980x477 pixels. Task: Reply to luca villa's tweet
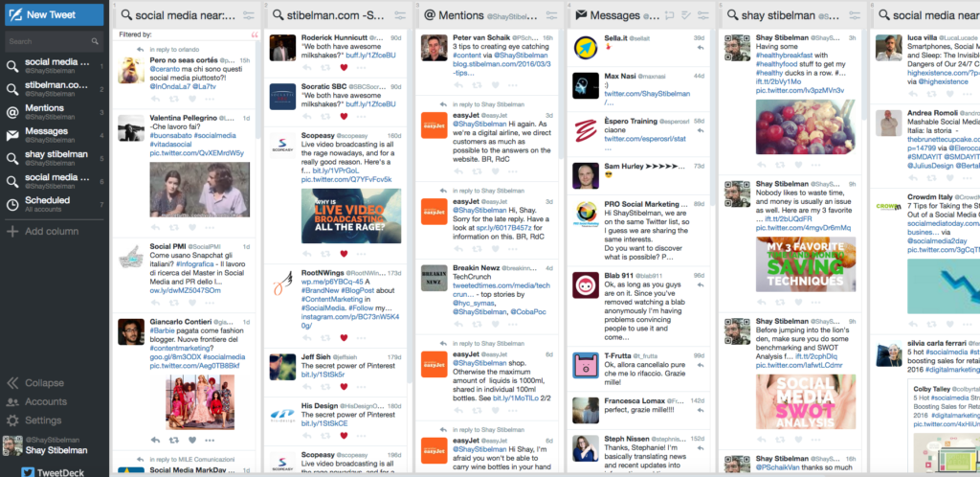[912, 95]
